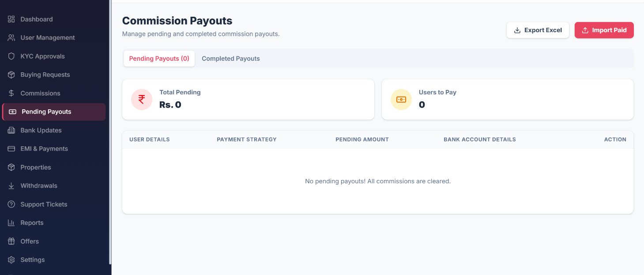Click the banknote icon in Users to Pay
The width and height of the screenshot is (644, 275).
click(401, 100)
